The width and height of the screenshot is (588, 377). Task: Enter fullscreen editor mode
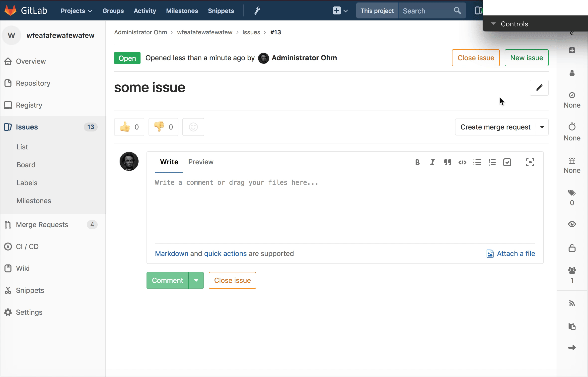(x=530, y=163)
